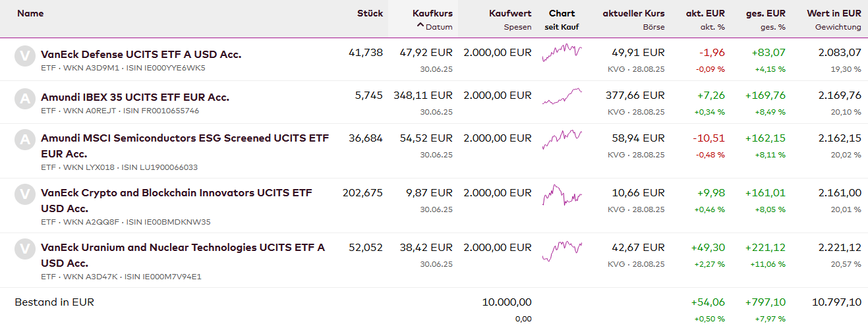Open VanEck Uranium and Nuclear Technologies link
The width and height of the screenshot is (868, 330).
pos(183,248)
